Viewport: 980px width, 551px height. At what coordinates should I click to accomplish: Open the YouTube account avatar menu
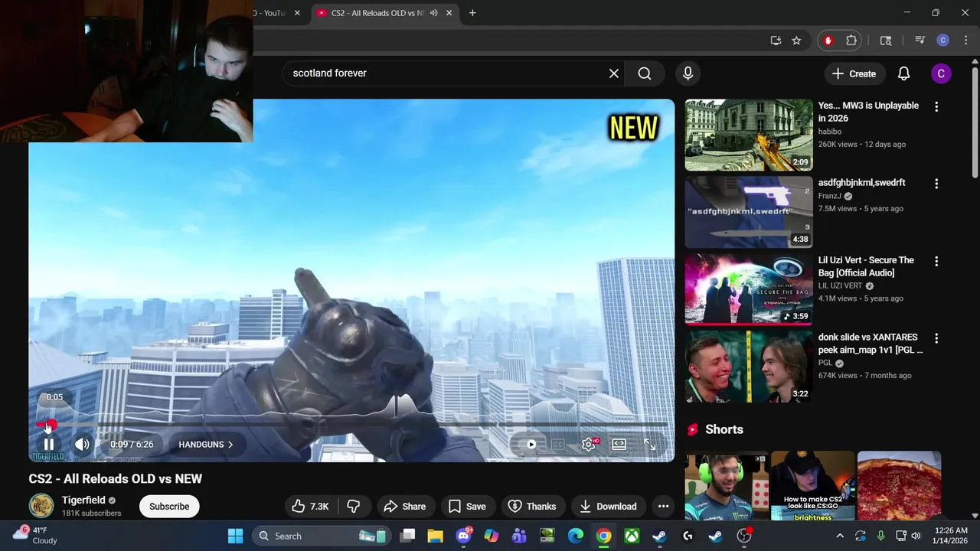click(941, 73)
